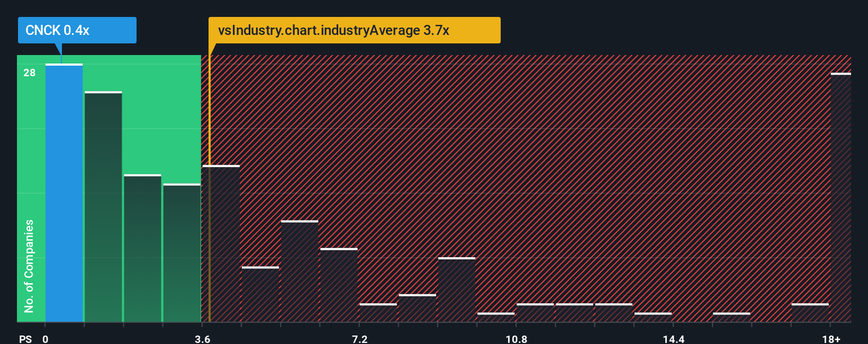
Task: Click the 14.4 x-axis tick label
Action: click(673, 339)
